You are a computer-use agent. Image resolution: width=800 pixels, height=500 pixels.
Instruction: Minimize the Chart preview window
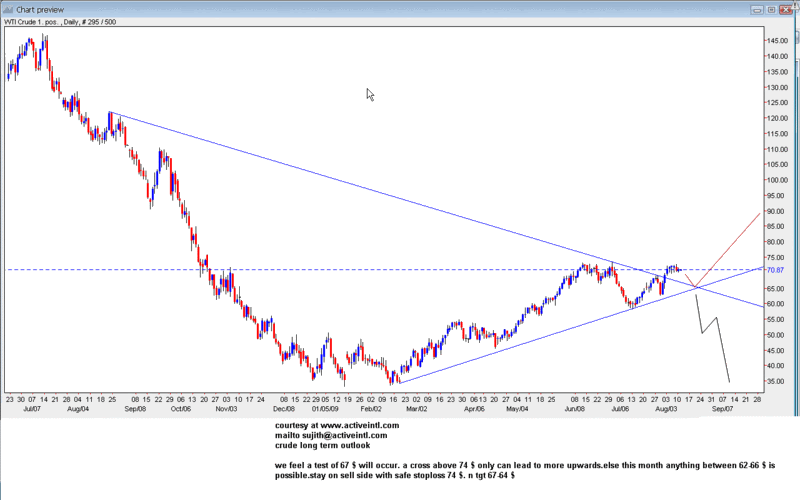coord(756,7)
